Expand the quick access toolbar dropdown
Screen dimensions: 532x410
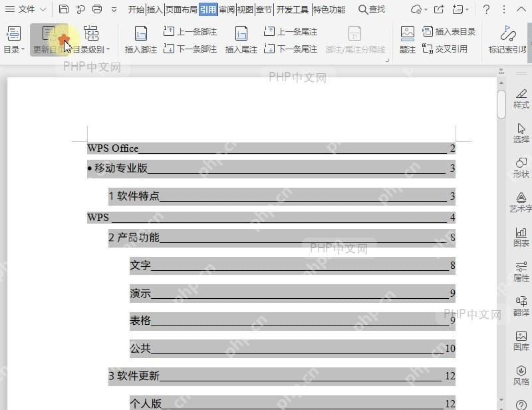click(x=114, y=9)
